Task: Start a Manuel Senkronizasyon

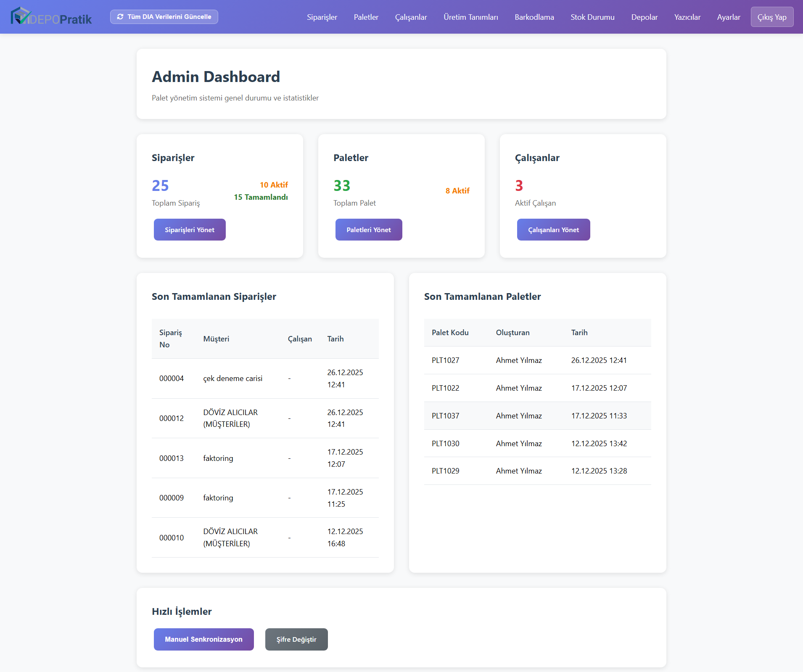Action: click(203, 639)
